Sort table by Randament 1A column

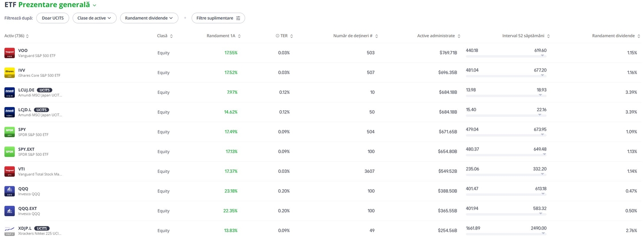[x=224, y=36]
